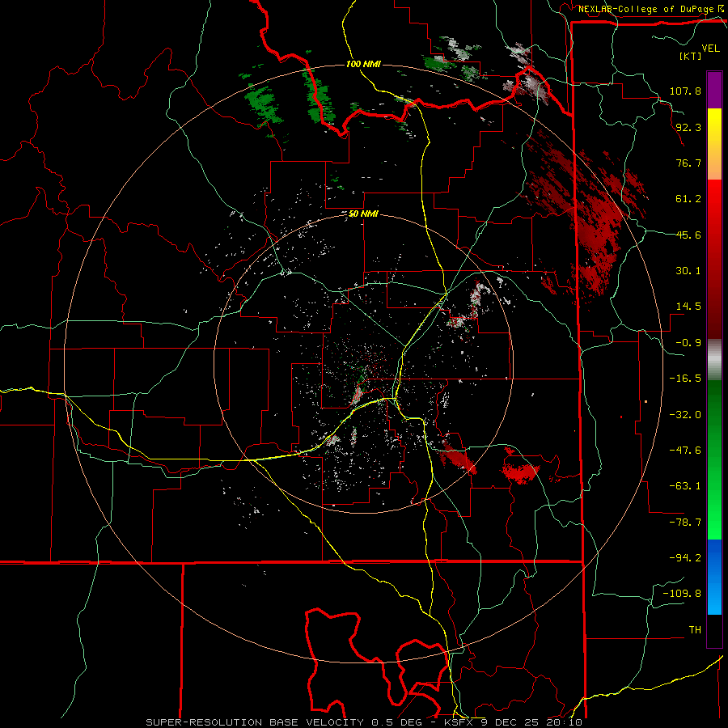The image size is (728, 728).
Task: Click the VEL legend title
Action: tap(711, 48)
